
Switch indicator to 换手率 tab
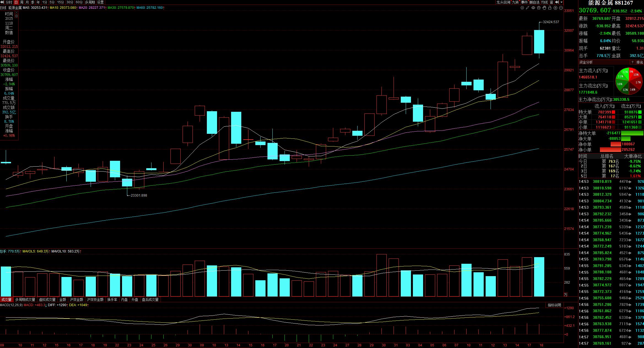coord(112,300)
